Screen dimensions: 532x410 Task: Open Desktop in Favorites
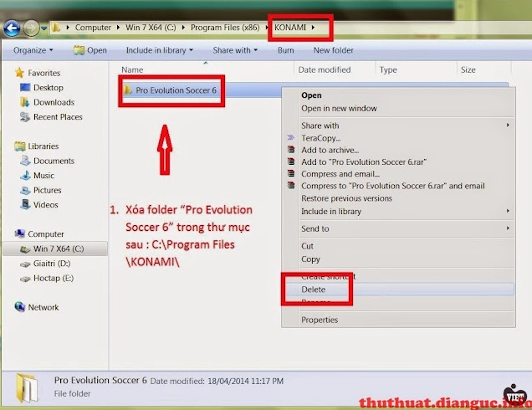point(49,88)
